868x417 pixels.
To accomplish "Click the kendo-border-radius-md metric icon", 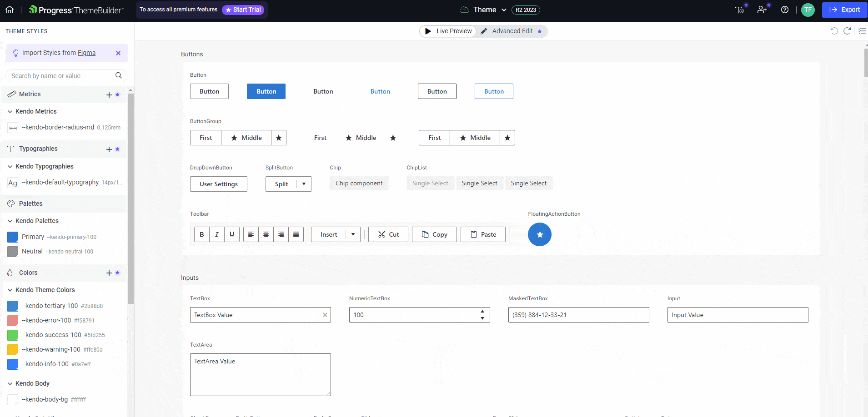I will coord(13,128).
